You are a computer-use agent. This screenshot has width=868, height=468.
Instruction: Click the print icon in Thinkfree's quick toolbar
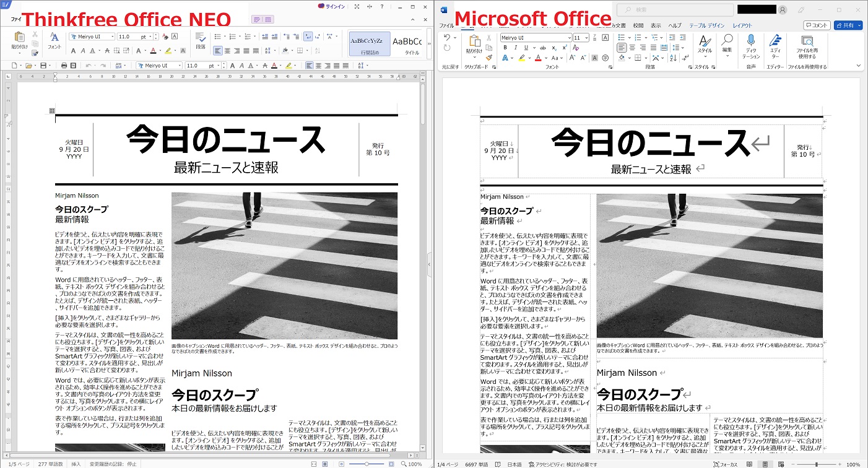64,65
